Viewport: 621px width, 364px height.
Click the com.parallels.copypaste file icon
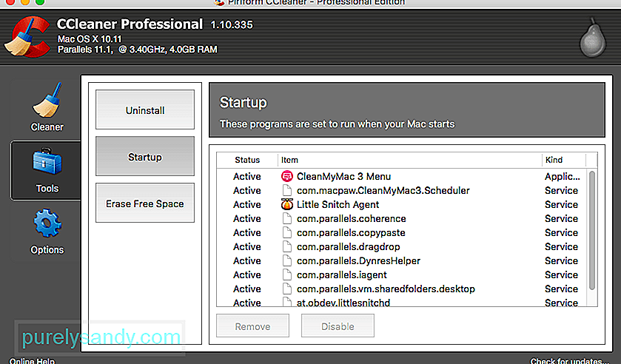[x=286, y=232]
